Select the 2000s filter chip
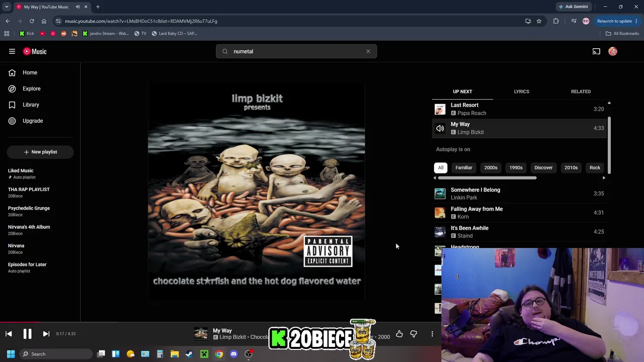The width and height of the screenshot is (644, 362). click(x=491, y=167)
